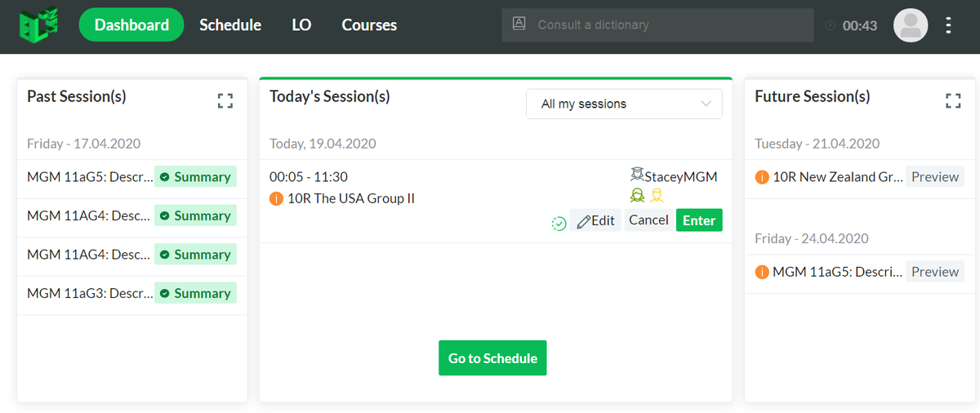Click the green app logo

click(39, 24)
